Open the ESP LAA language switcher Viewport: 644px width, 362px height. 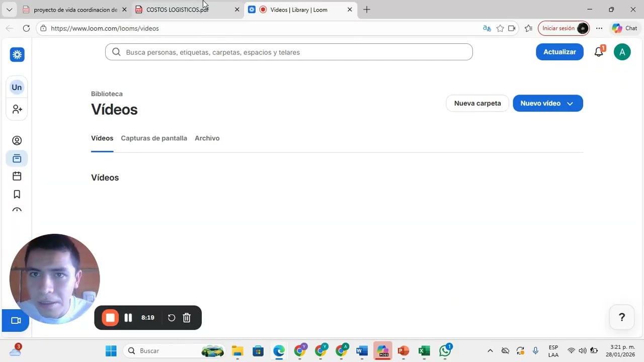(553, 351)
